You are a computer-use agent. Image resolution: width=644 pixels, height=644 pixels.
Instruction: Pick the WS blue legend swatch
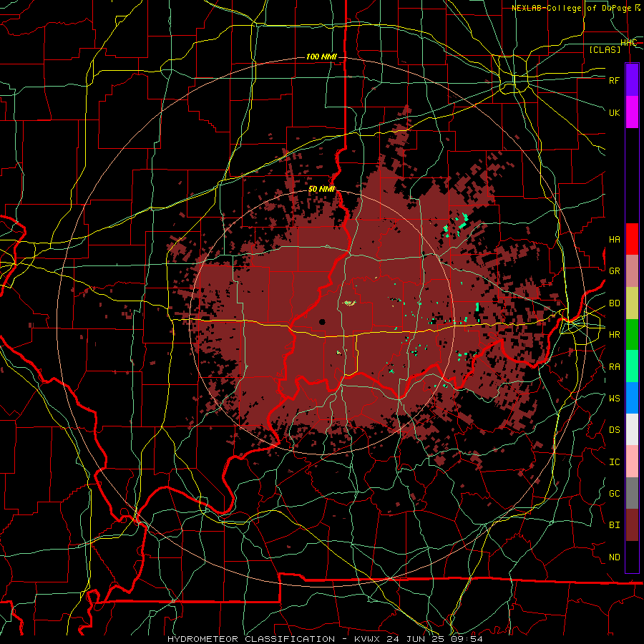[x=632, y=398]
